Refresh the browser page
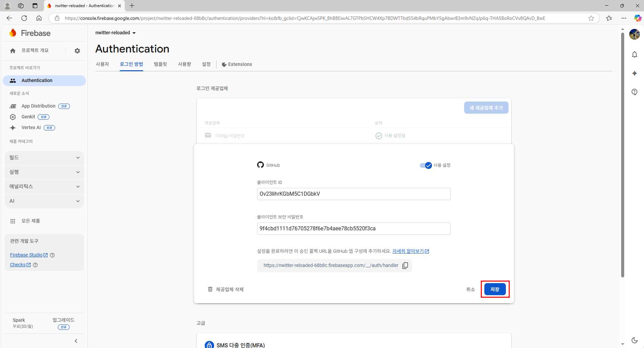This screenshot has height=348, width=644. pos(24,18)
